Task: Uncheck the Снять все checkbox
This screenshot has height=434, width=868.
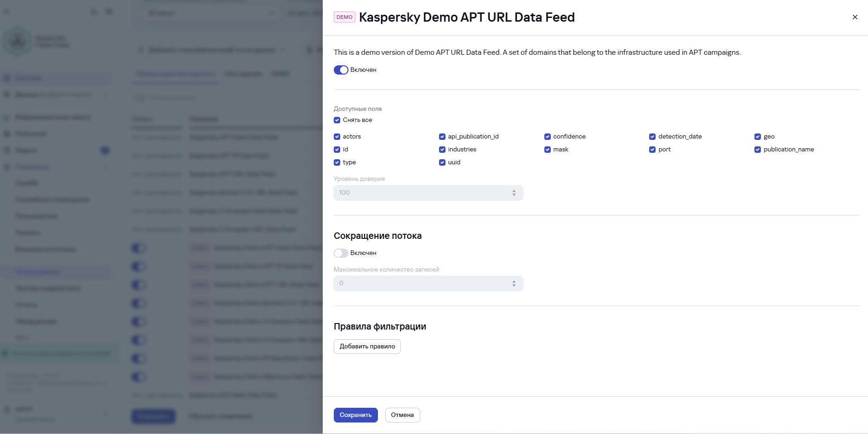Action: (x=337, y=120)
